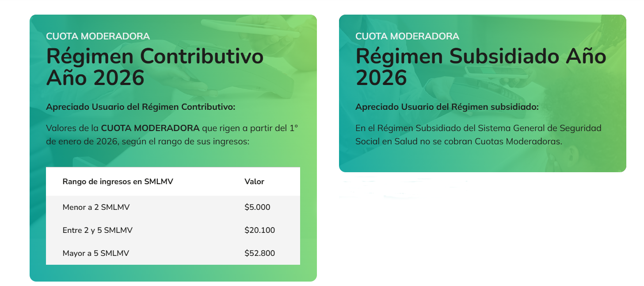The image size is (644, 286).
Task: Select the Menor a 2 SMLMV row
Action: coord(173,207)
